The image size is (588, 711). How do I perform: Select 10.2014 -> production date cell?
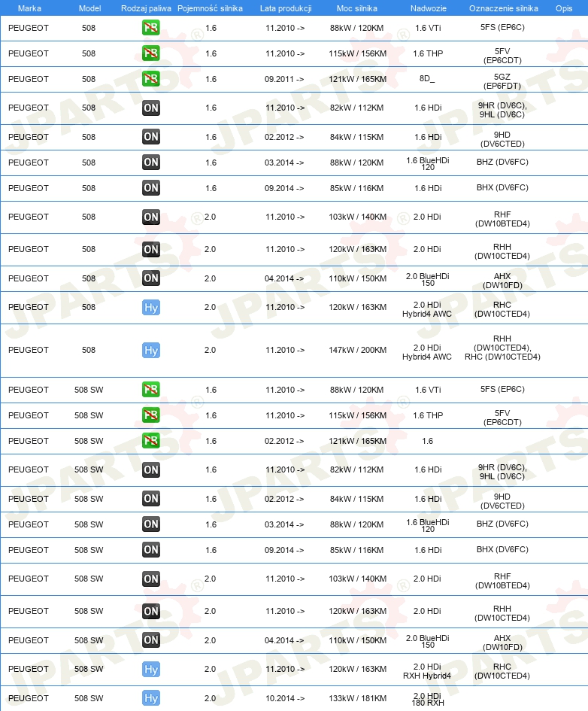(x=285, y=698)
